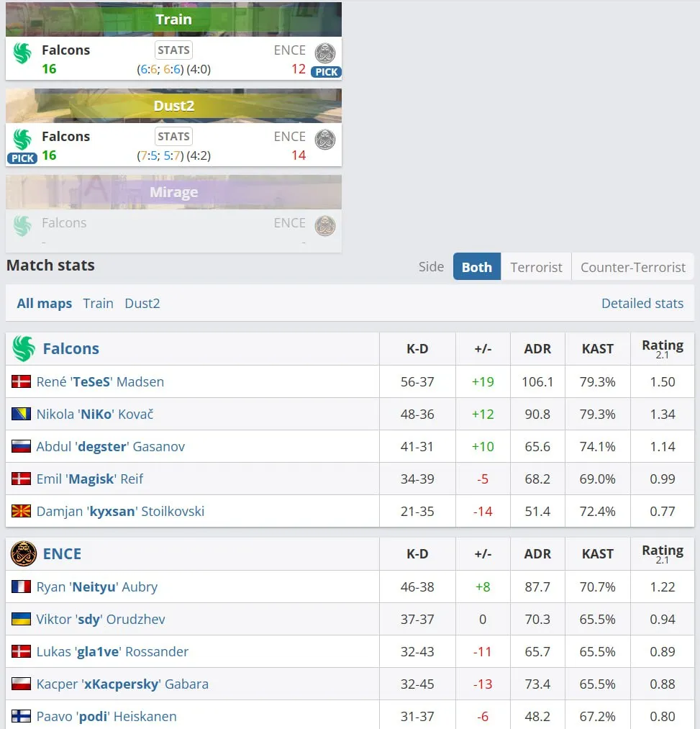Open STATS for the Train map
The image size is (700, 729).
click(x=173, y=50)
